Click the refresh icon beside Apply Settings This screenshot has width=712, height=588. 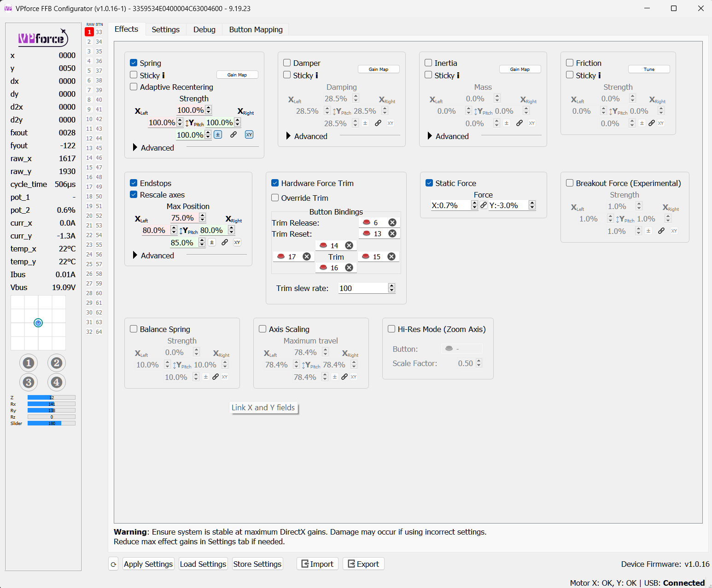pyautogui.click(x=113, y=564)
